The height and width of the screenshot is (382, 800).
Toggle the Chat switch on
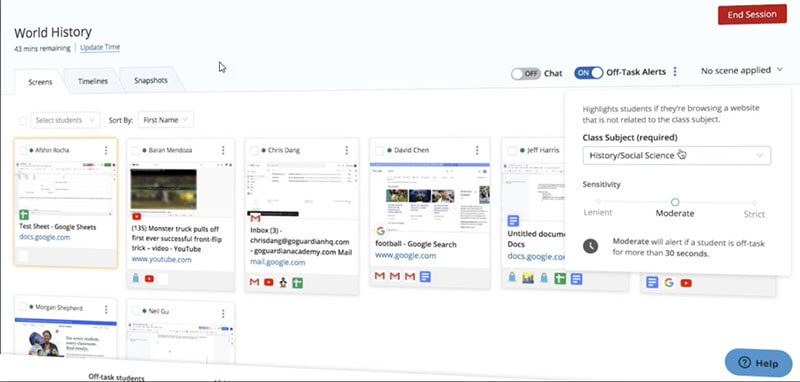[525, 73]
